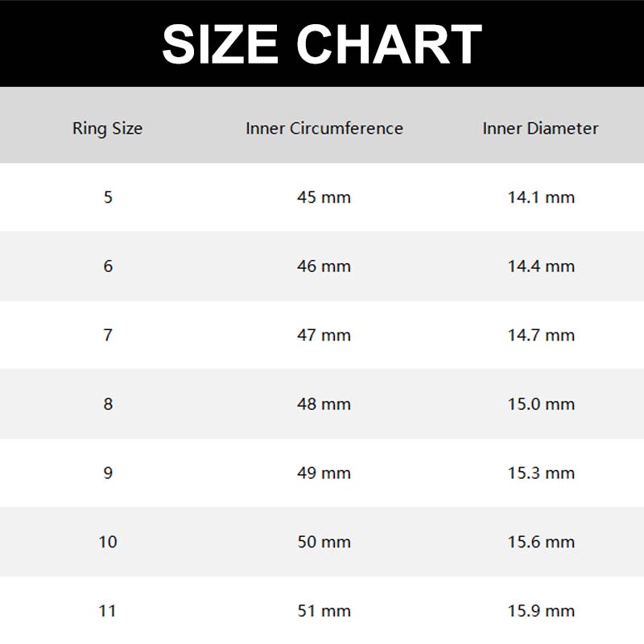This screenshot has height=644, width=644.
Task: Click the 45 mm circumference value
Action: (324, 197)
